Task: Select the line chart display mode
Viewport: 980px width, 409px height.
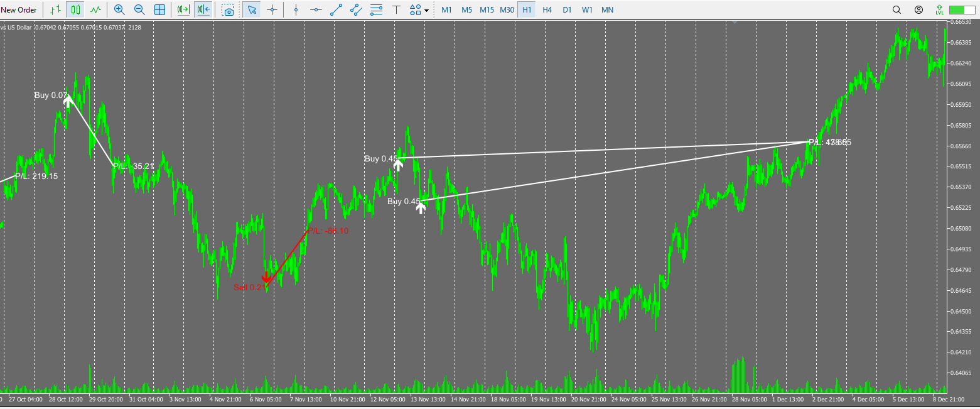Action: tap(95, 9)
